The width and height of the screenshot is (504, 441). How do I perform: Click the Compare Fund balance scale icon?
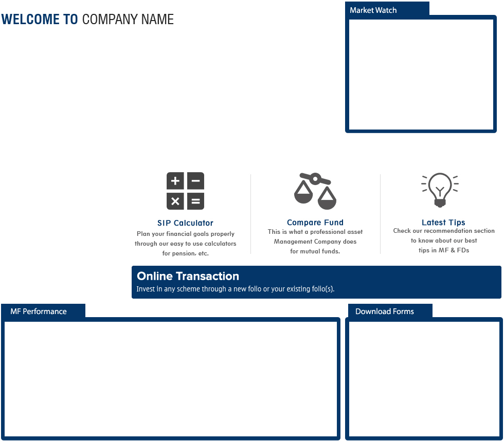click(315, 191)
